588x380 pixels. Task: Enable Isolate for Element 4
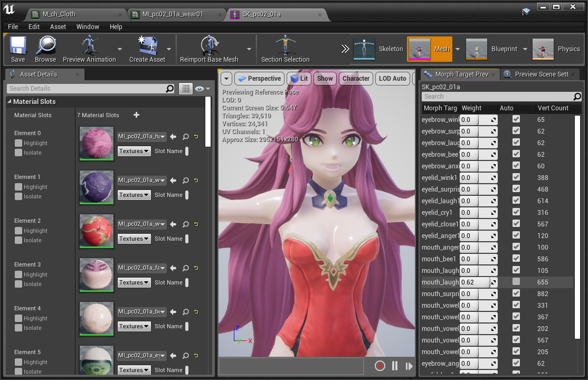click(x=18, y=328)
